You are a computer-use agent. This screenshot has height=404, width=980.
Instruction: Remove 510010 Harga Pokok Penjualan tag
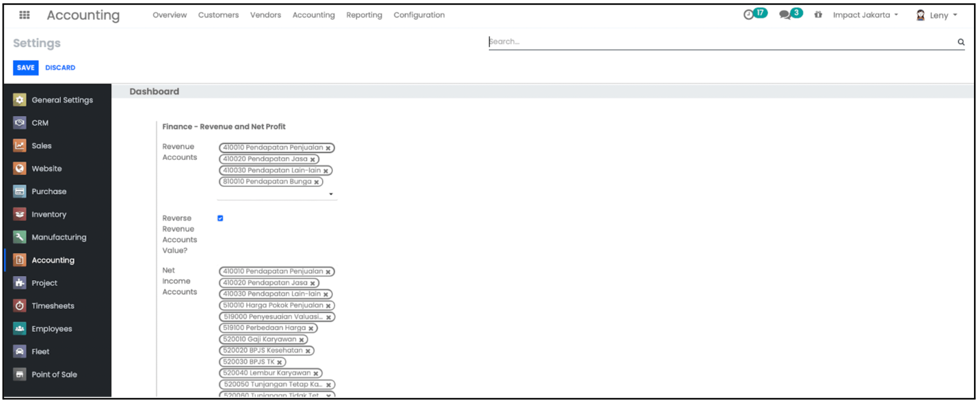click(328, 306)
